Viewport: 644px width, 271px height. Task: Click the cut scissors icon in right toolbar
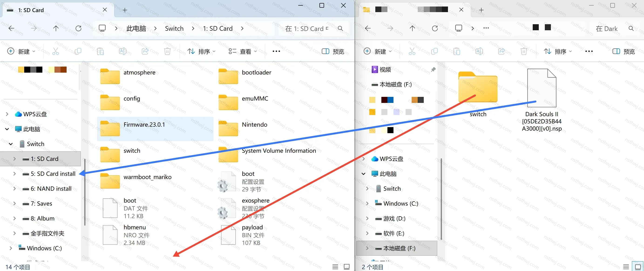[412, 51]
